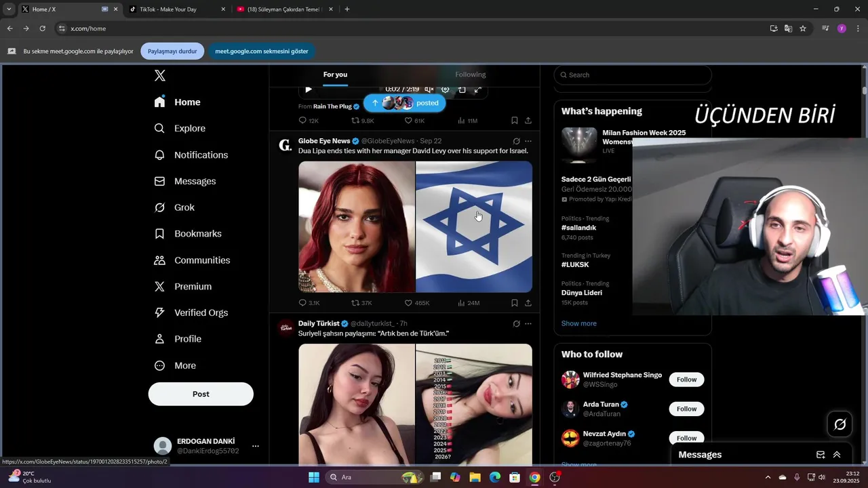The height and width of the screenshot is (488, 868).
Task: Open account menu dots next to ERDOGAN DANKİ
Action: (x=256, y=446)
